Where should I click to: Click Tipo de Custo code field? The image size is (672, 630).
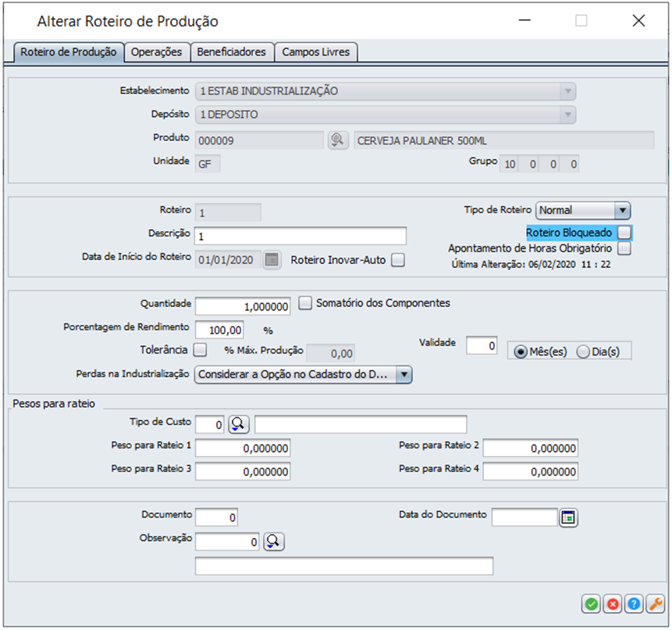click(210, 425)
